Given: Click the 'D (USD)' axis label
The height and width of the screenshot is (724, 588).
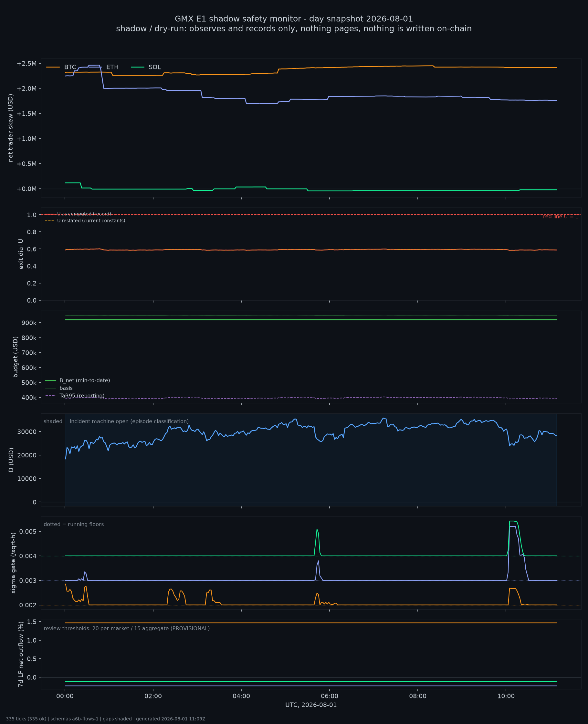Looking at the screenshot, I should 11,460.
